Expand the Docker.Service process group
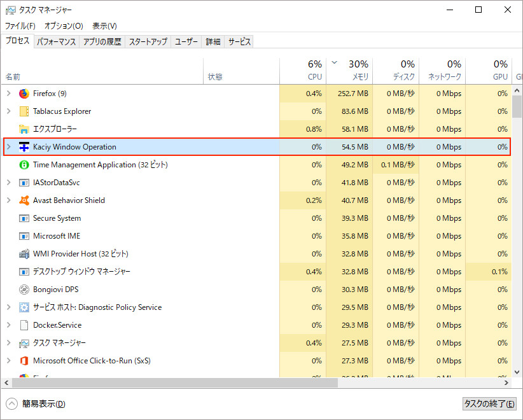The image size is (523, 420). [9, 325]
